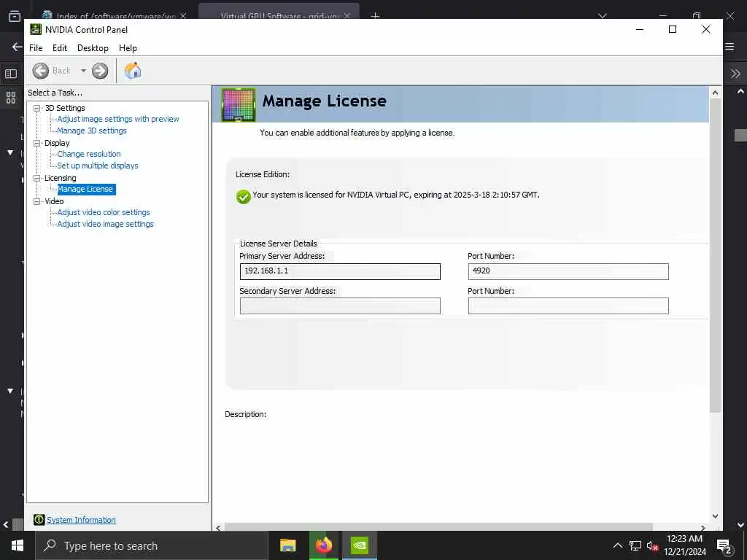
Task: Click the Firefox overflow double-chevron icon
Action: click(735, 74)
